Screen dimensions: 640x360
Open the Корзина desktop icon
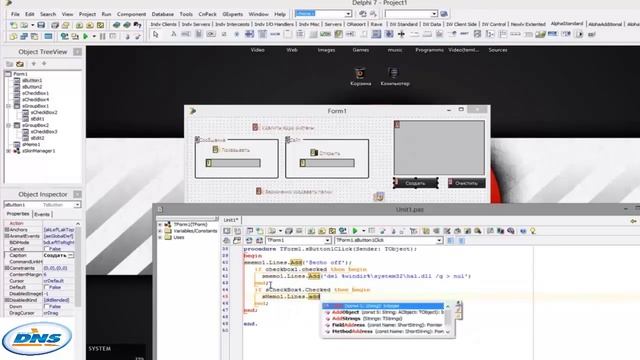[360, 76]
